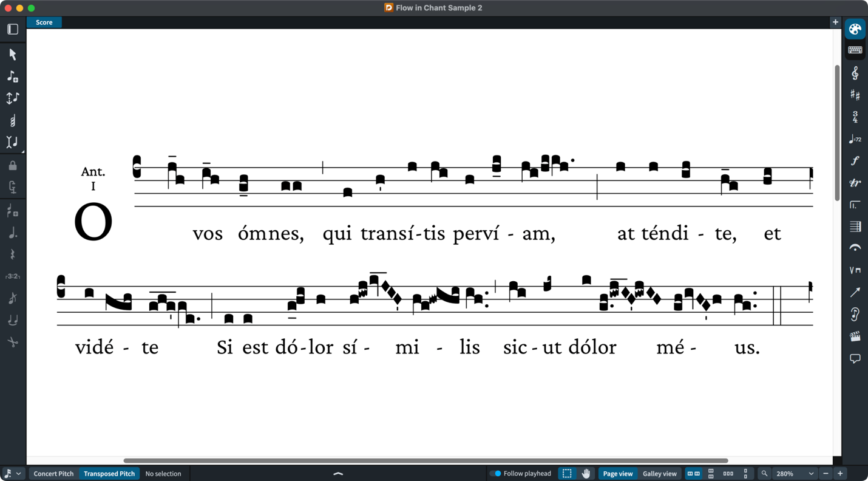The height and width of the screenshot is (481, 868).
Task: Expand the bottom panel chevron
Action: point(339,474)
